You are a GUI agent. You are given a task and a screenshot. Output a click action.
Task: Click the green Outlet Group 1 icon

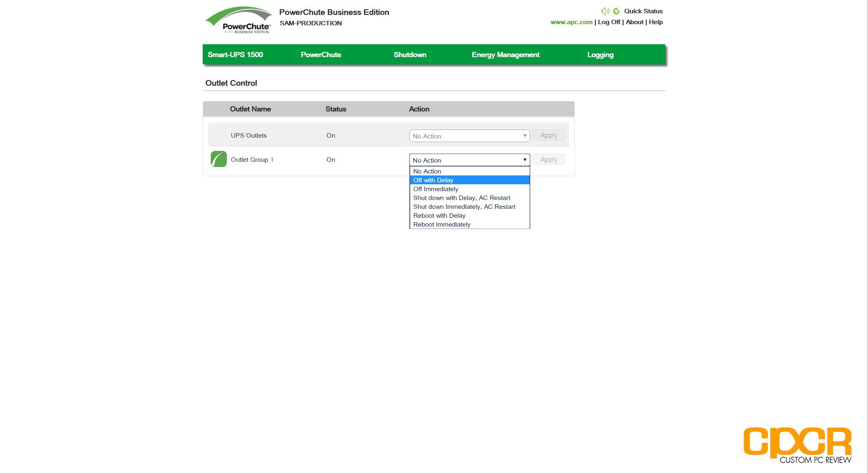pyautogui.click(x=219, y=159)
